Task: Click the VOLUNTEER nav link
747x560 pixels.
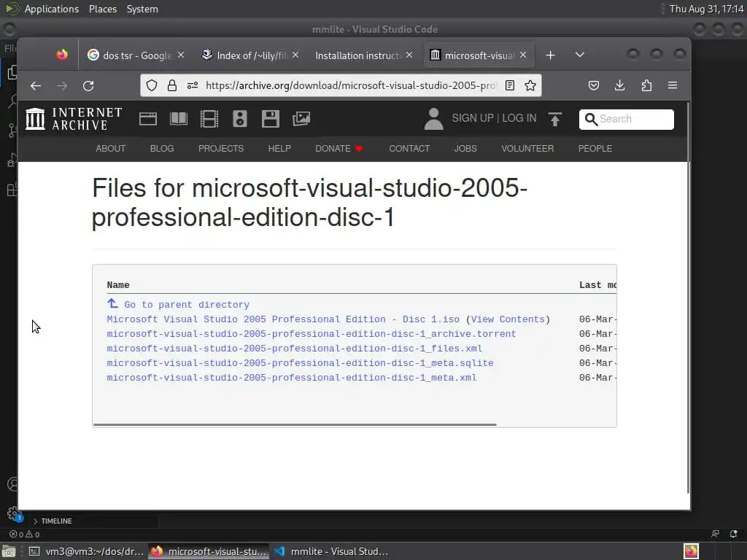Action: [527, 149]
